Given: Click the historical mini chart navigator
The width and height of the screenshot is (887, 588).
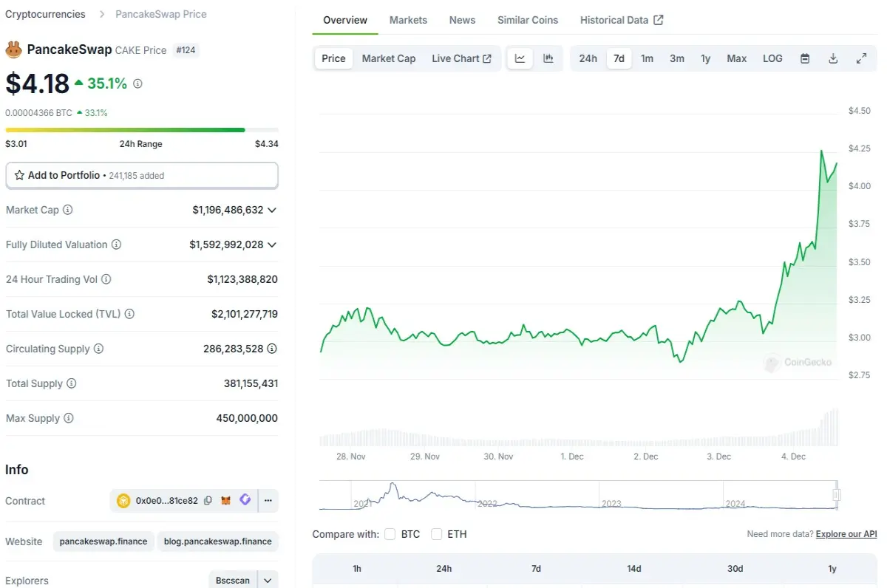Looking at the screenshot, I should pyautogui.click(x=580, y=495).
